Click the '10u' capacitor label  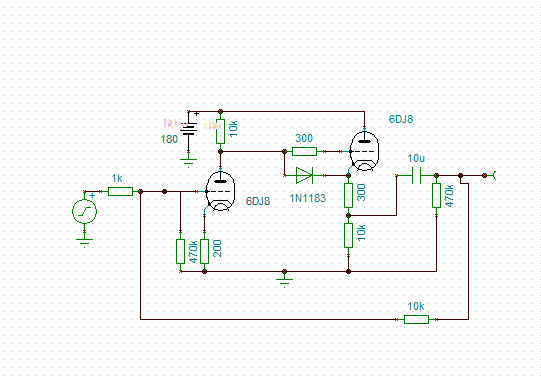pos(416,158)
